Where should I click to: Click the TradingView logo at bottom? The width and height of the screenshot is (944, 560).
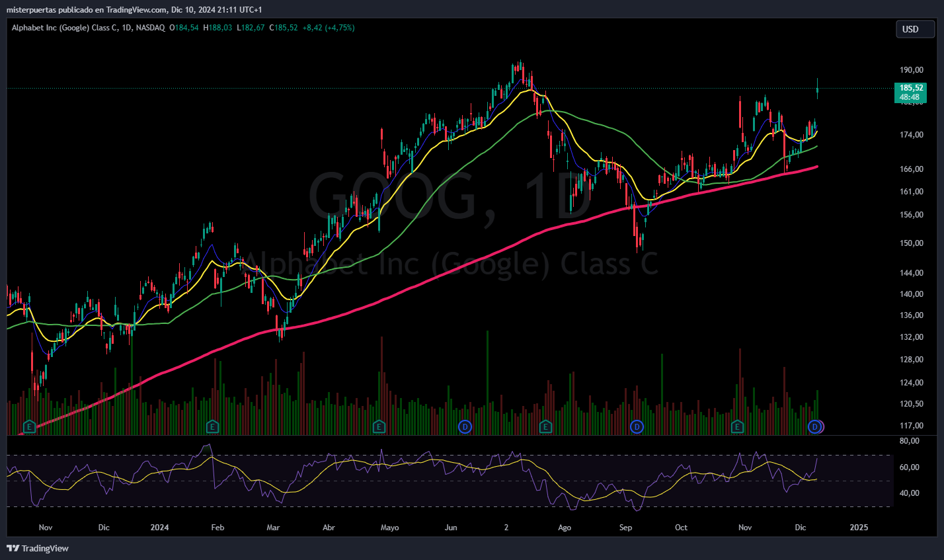click(38, 548)
